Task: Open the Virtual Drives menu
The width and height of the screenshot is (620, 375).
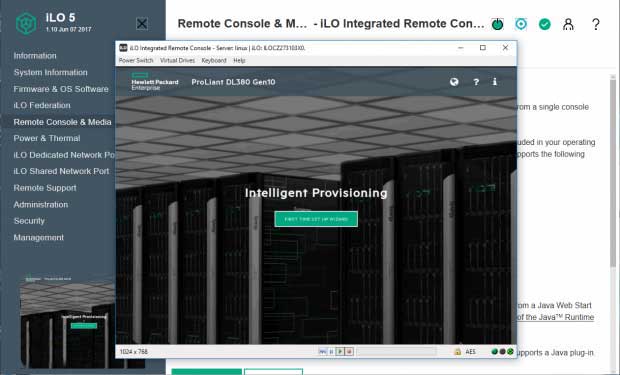Action: [178, 61]
